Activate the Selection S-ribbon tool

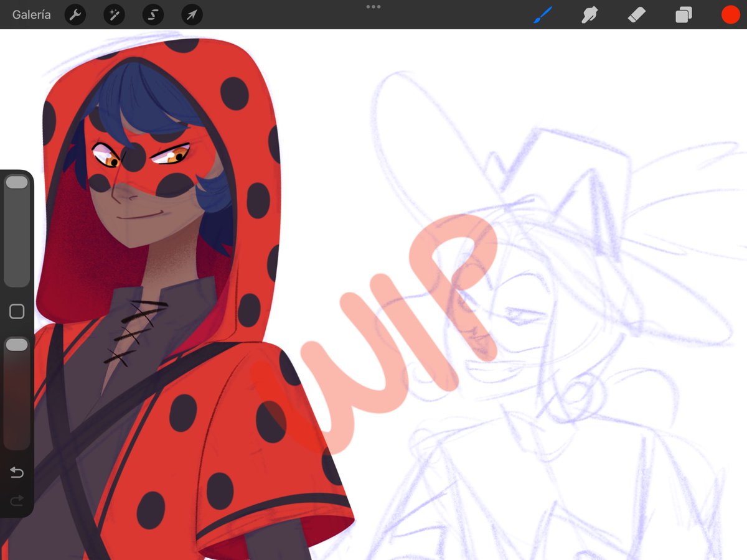[x=153, y=15]
